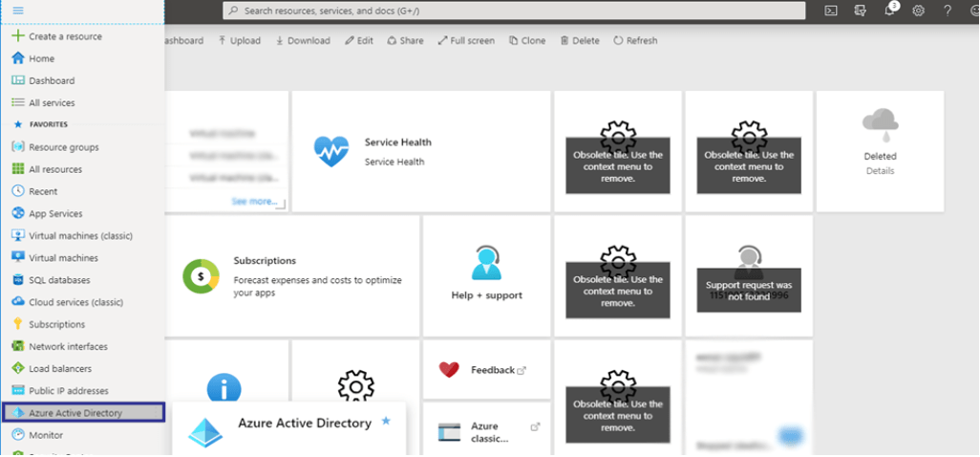Click inside the search resources box
980x457 pixels.
click(514, 11)
